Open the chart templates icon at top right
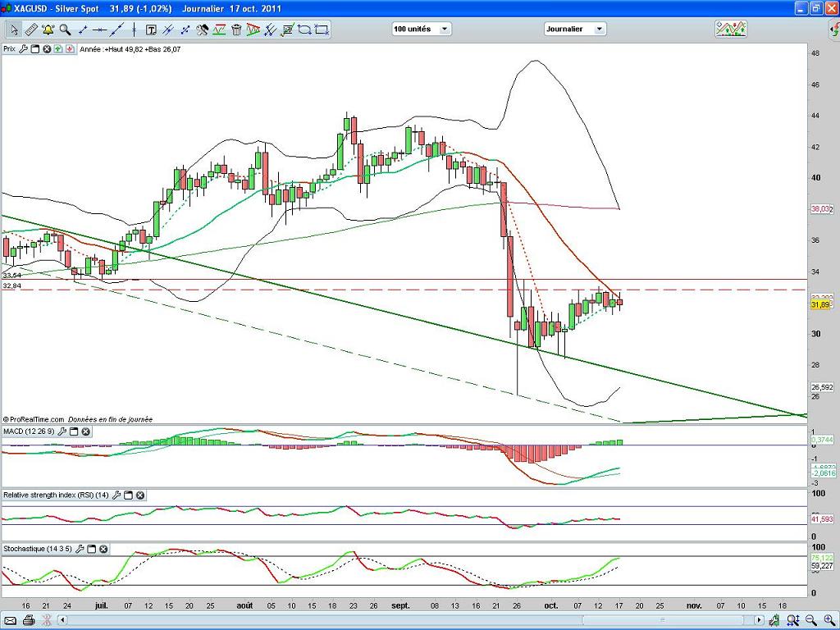Viewport: 840px width, 630px height. [731, 29]
